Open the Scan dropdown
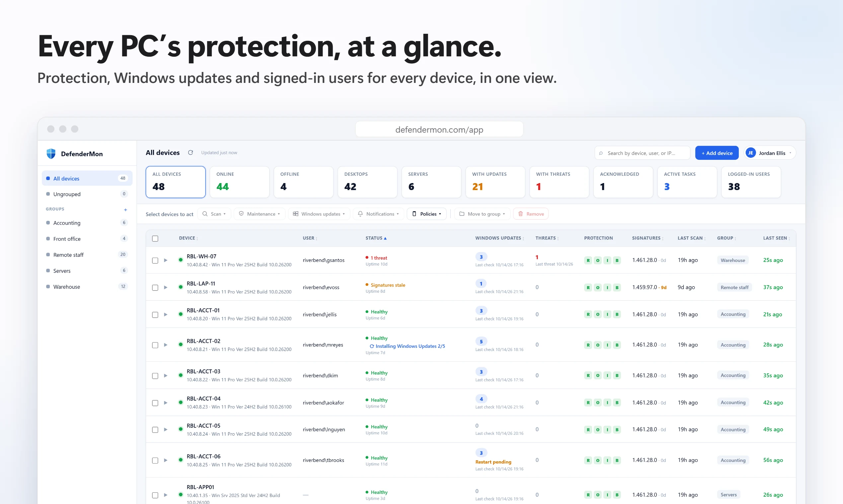 [x=214, y=214]
